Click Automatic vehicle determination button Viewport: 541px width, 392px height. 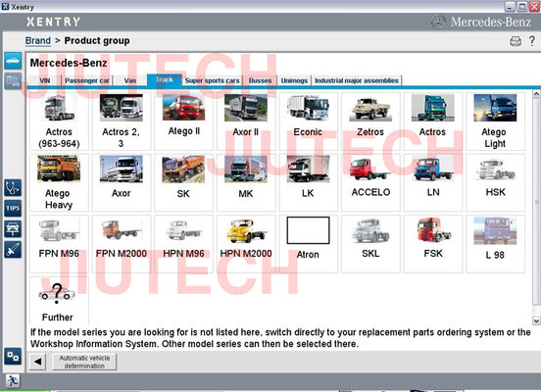pyautogui.click(x=84, y=362)
